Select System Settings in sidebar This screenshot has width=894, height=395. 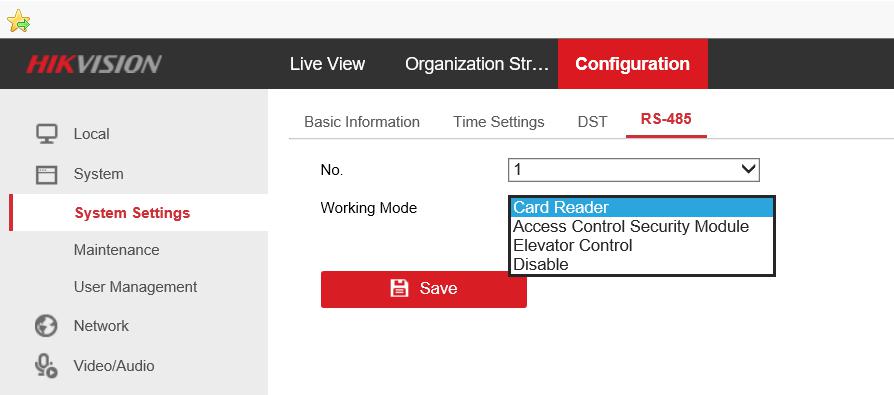[132, 213]
